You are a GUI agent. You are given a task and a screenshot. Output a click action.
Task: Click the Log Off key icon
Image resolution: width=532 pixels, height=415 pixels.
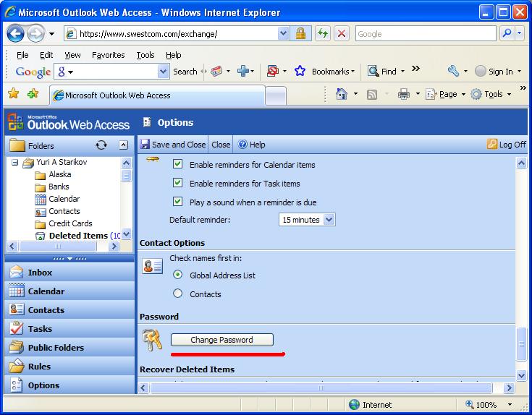492,145
